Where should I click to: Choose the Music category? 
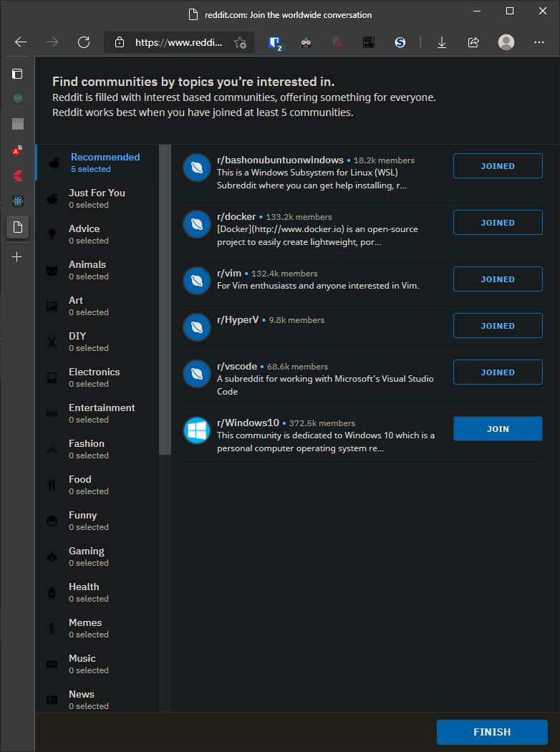pyautogui.click(x=98, y=664)
